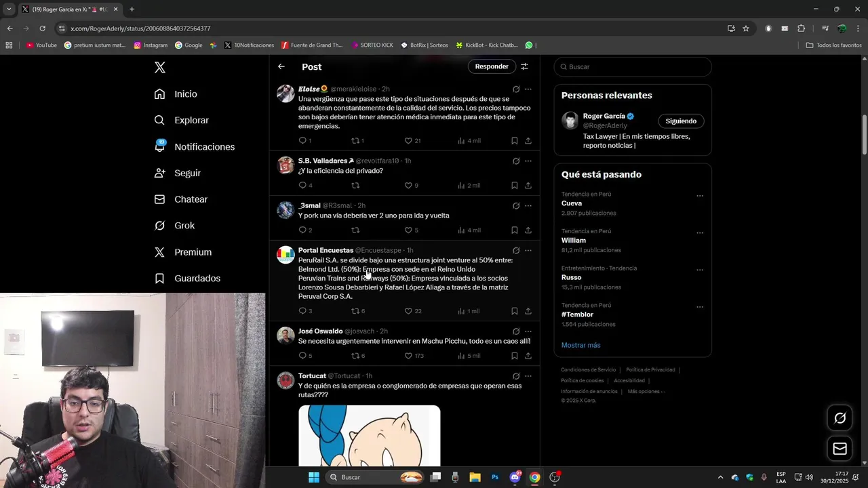Repost Eloise's post
The image size is (868, 488).
point(355,141)
